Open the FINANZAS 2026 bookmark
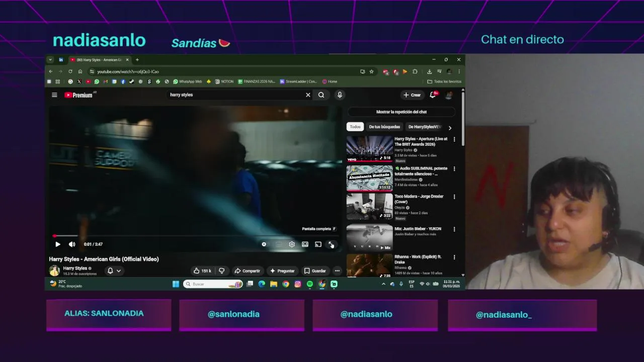The image size is (644, 362). [257, 81]
